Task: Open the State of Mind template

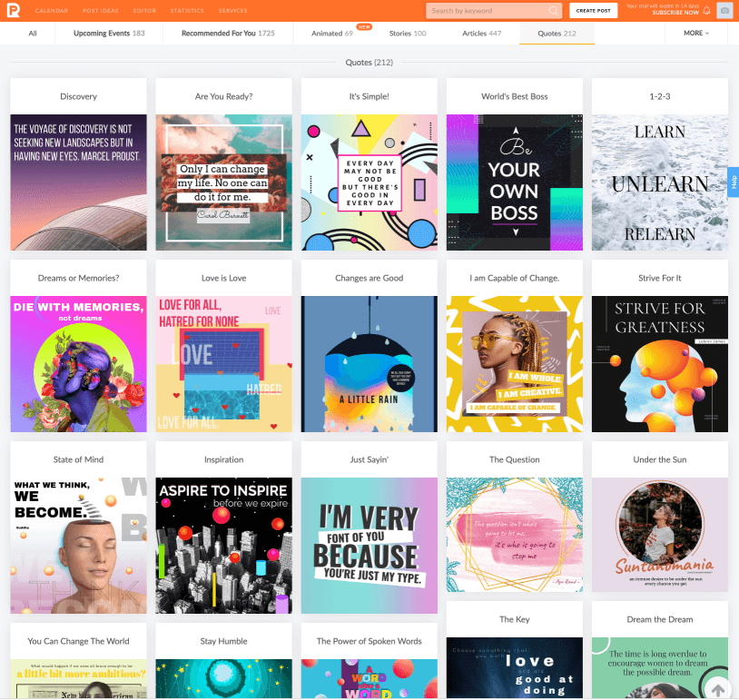Action: click(79, 527)
